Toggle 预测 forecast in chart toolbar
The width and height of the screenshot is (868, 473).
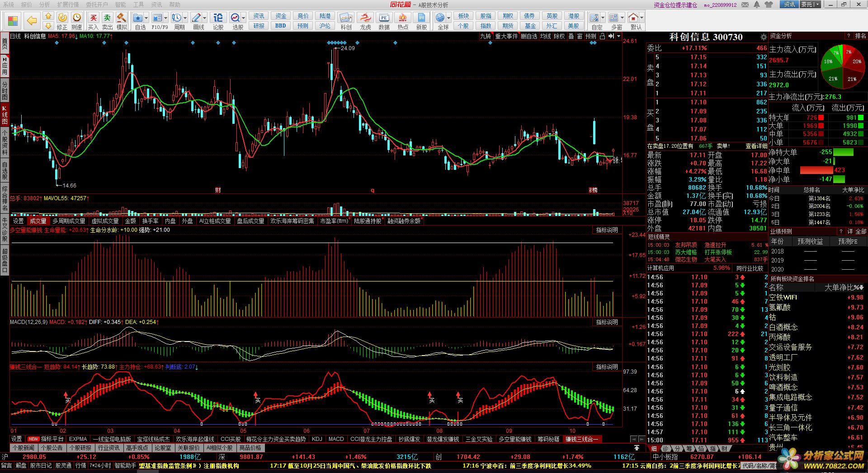coord(591,36)
